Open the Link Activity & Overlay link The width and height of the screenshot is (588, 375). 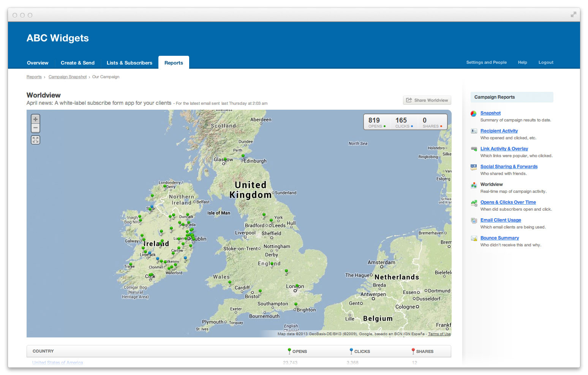[504, 149]
